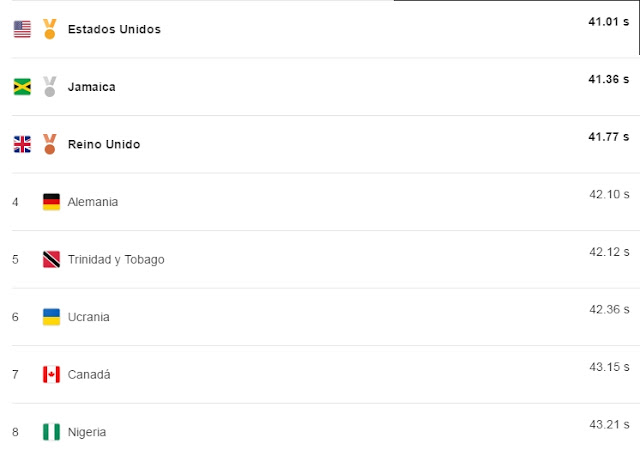Click the United States flag icon
The width and height of the screenshot is (640, 450).
(22, 29)
